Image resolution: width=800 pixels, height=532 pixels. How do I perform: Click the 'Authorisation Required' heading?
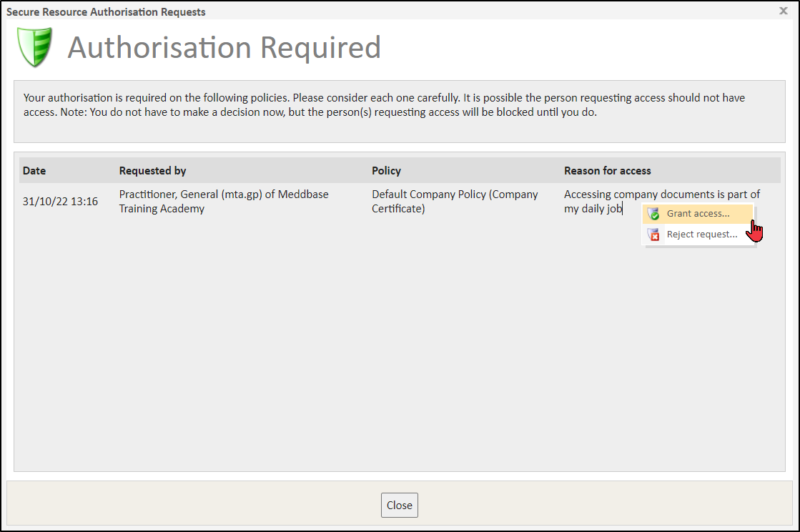click(x=224, y=48)
